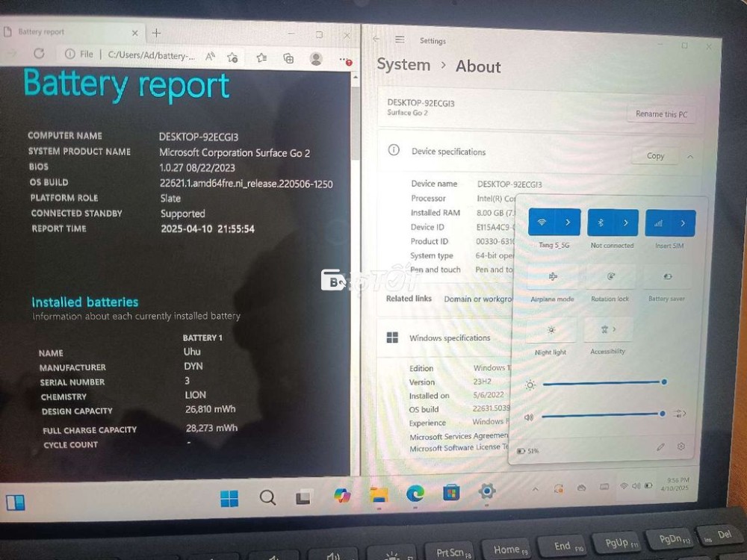Copy the device specifications
This screenshot has height=560, width=747.
coord(655,156)
